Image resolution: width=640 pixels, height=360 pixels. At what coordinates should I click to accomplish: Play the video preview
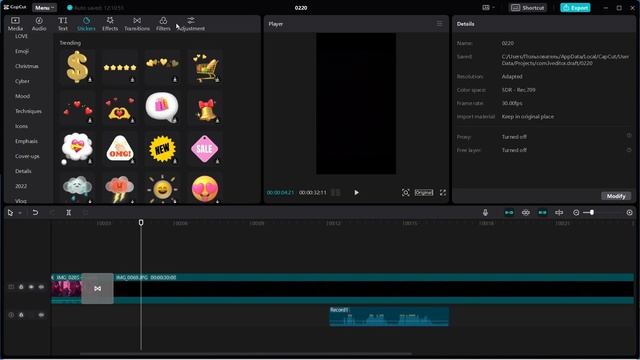[x=356, y=192]
